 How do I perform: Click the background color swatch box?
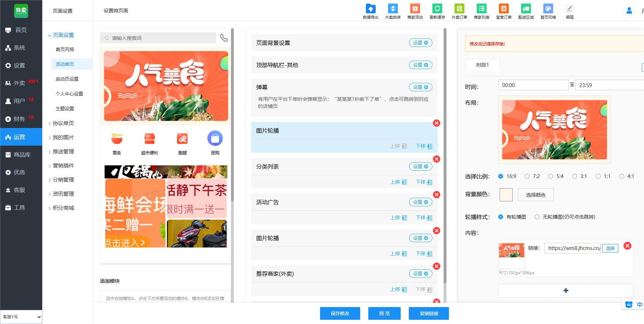506,195
